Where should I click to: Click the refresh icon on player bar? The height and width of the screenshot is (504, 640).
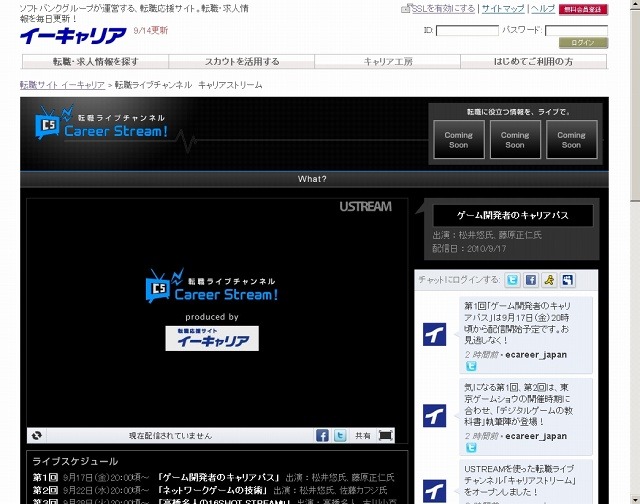pos(37,435)
